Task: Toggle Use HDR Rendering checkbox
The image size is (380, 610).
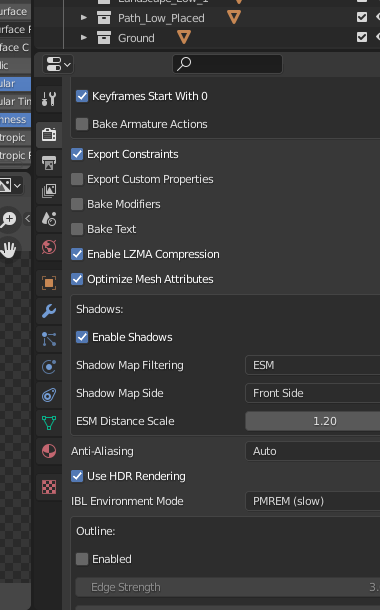Action: tap(77, 476)
